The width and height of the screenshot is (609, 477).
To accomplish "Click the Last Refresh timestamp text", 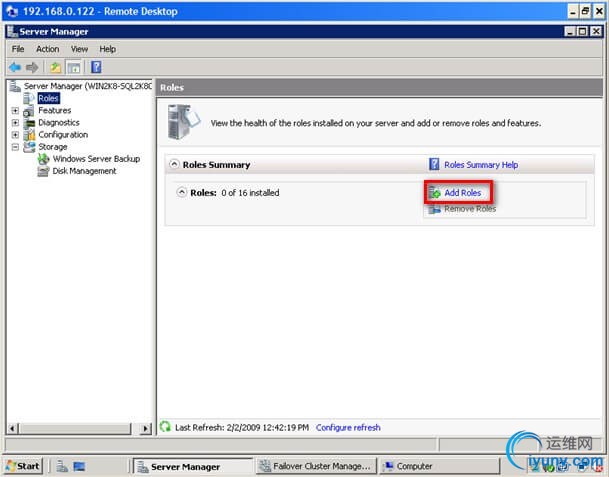I will [x=242, y=427].
